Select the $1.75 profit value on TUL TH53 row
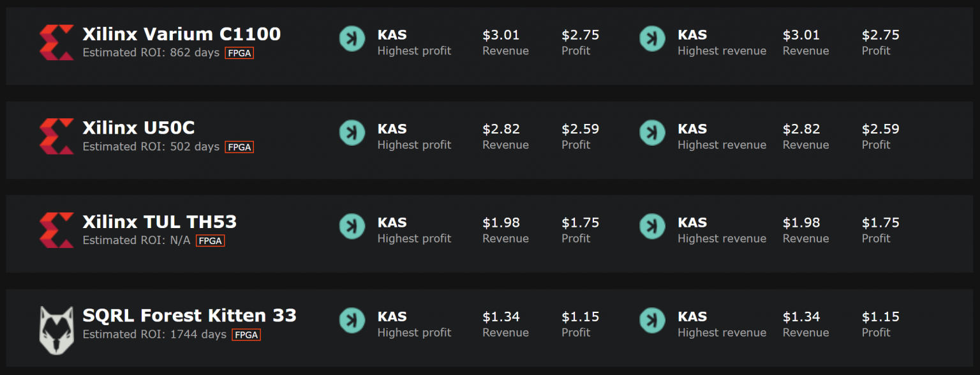This screenshot has width=980, height=375. pyautogui.click(x=581, y=222)
